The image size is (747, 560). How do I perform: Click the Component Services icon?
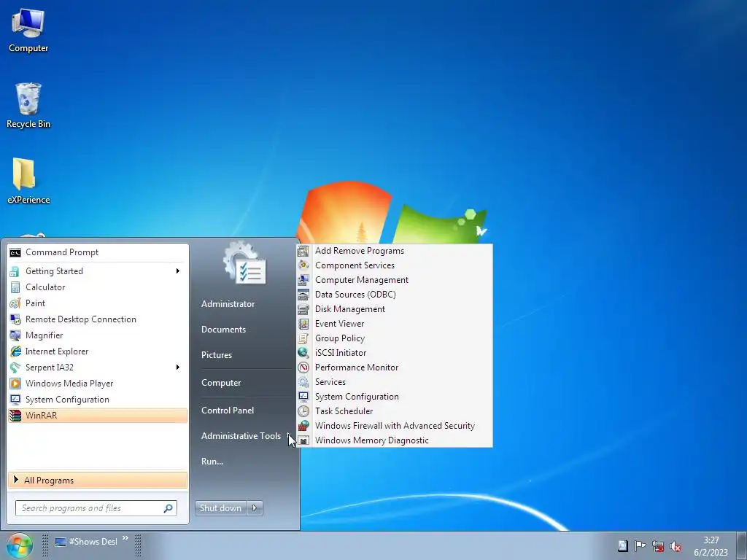click(x=303, y=265)
